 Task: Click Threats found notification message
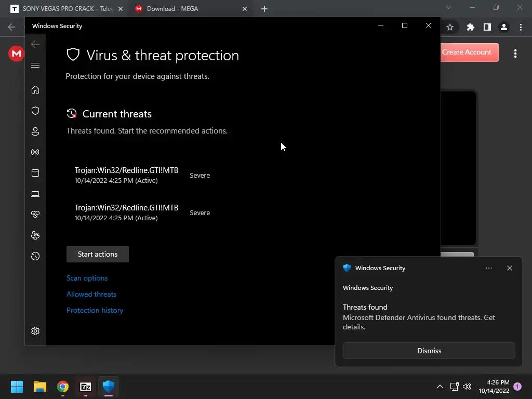click(x=419, y=317)
